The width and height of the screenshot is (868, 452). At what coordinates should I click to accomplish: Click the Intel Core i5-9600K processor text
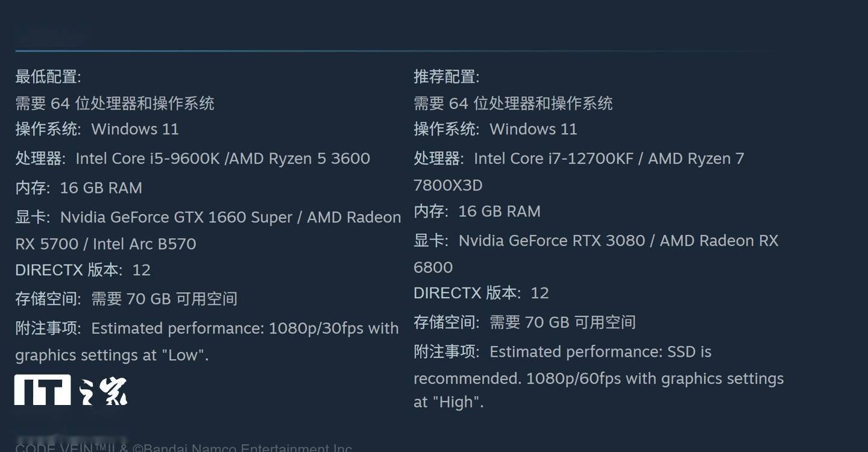(148, 159)
